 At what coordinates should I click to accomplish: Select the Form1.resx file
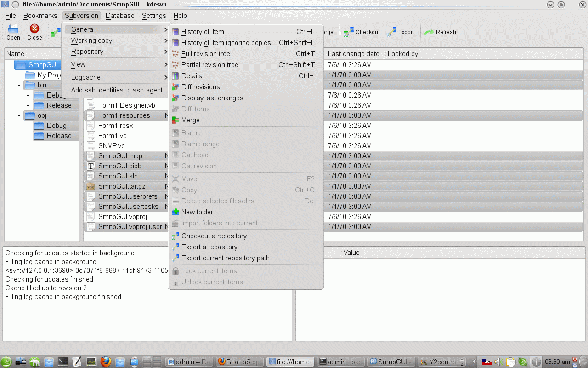point(116,126)
